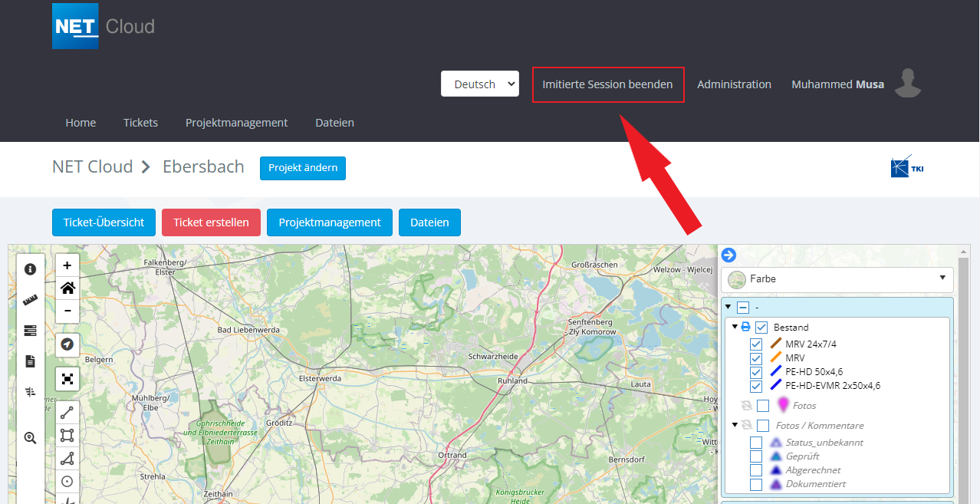Image resolution: width=980 pixels, height=504 pixels.
Task: Click the map home extent icon
Action: pyautogui.click(x=67, y=288)
